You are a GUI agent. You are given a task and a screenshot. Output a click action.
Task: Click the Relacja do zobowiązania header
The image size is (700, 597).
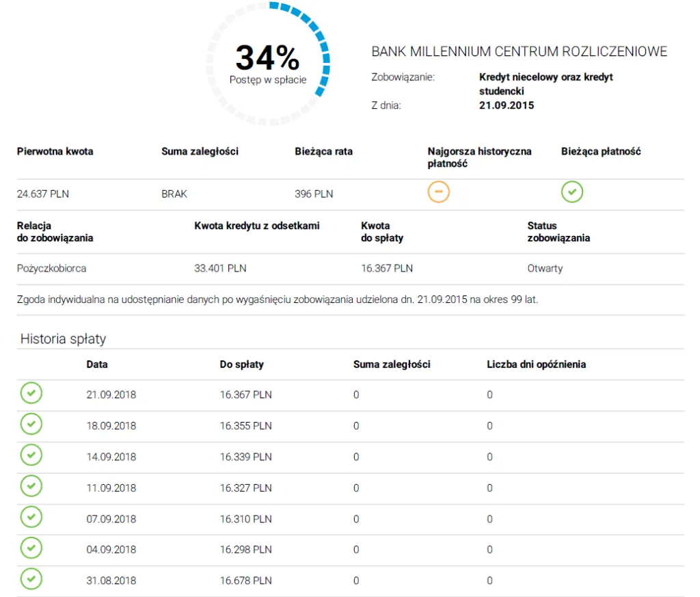tap(55, 232)
